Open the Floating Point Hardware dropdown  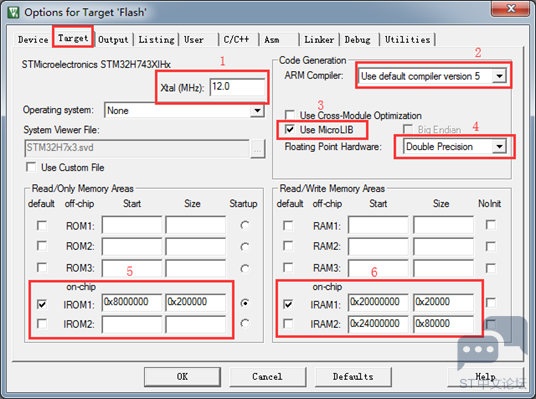click(x=499, y=147)
